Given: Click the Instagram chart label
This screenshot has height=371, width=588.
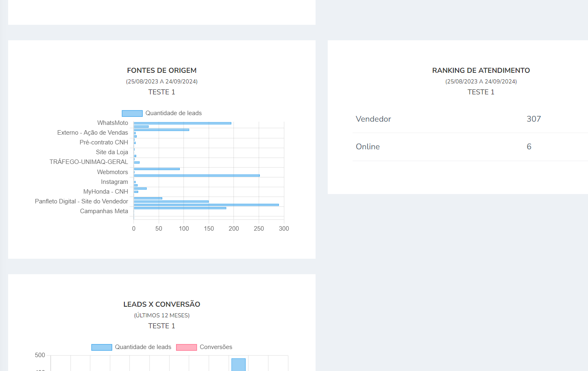Looking at the screenshot, I should point(114,182).
